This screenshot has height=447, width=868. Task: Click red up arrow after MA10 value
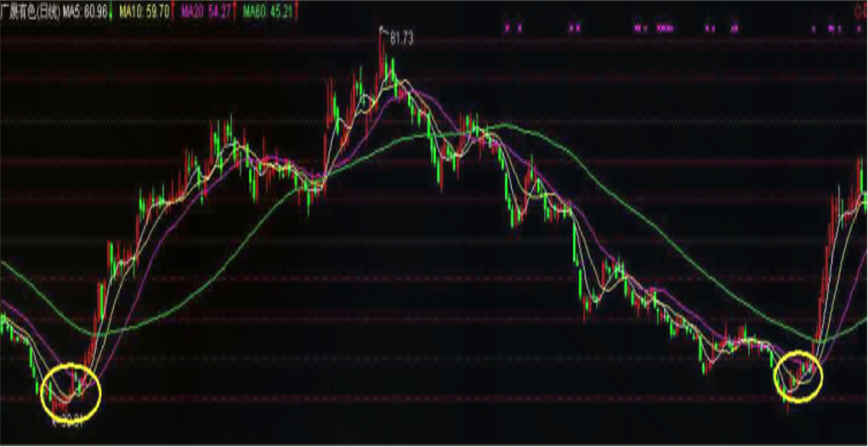pyautogui.click(x=174, y=13)
